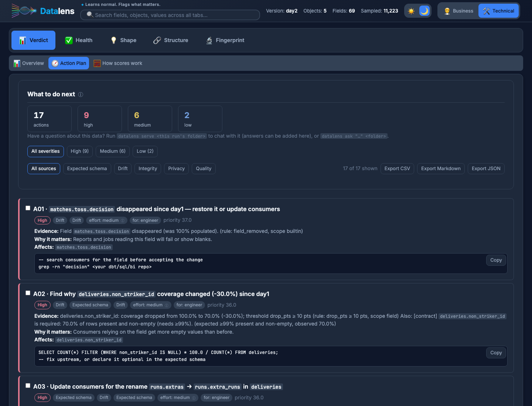
Task: Click the info icon on A02 effort medium
Action: 167,305
